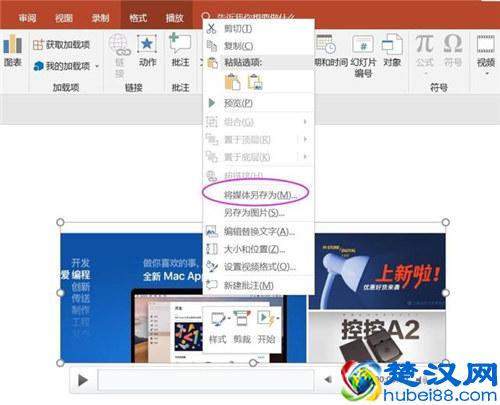The width and height of the screenshot is (500, 405).
Task: Click the scissors icon beside 剪切
Action: (x=211, y=29)
